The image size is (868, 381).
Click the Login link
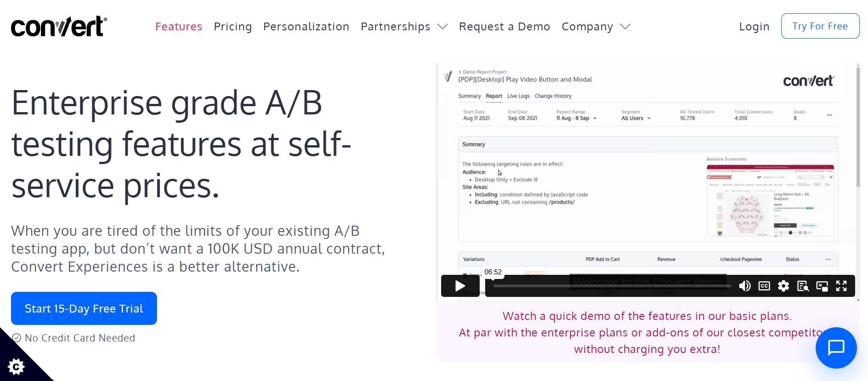(x=754, y=27)
